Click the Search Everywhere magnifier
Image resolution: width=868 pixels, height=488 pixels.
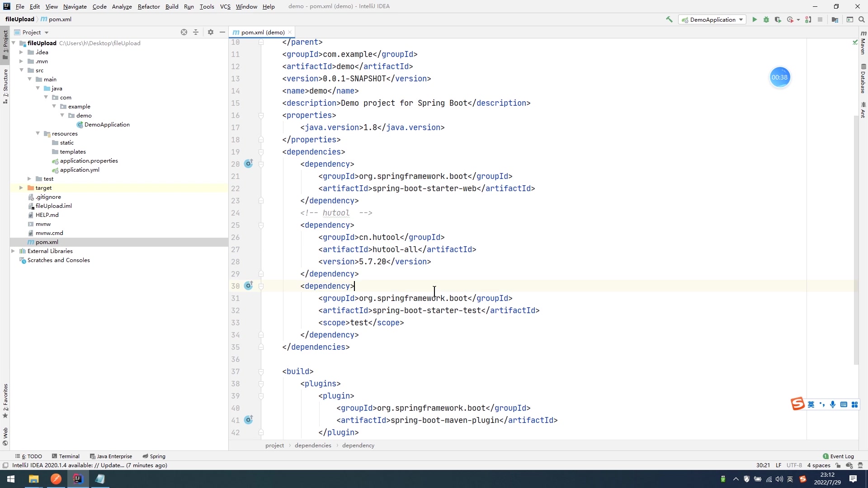[862, 19]
